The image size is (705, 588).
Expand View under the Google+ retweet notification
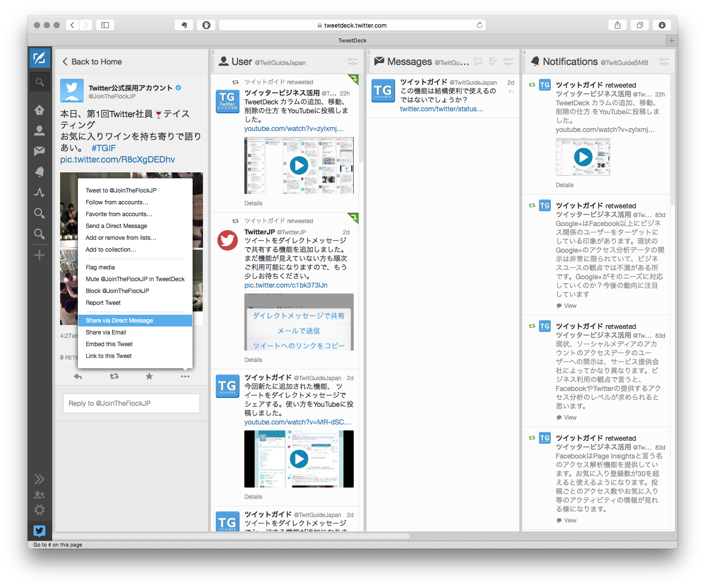(x=567, y=306)
